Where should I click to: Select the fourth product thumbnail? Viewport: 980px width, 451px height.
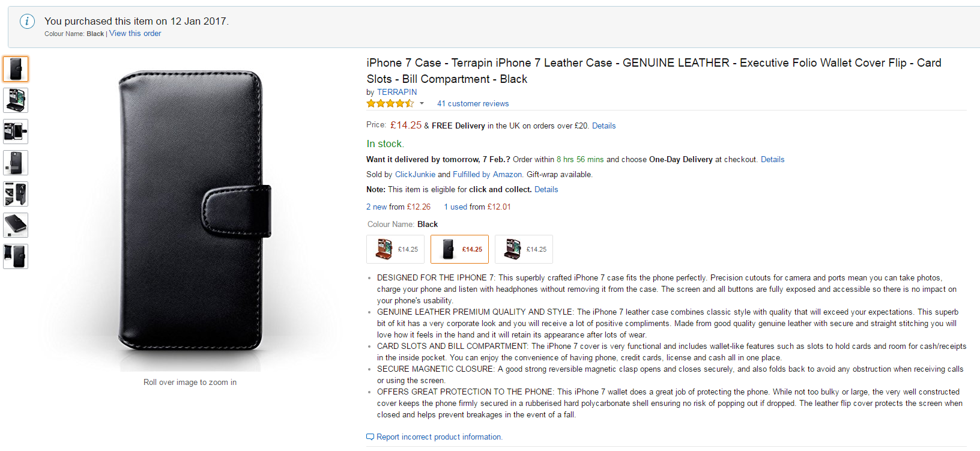(16, 163)
